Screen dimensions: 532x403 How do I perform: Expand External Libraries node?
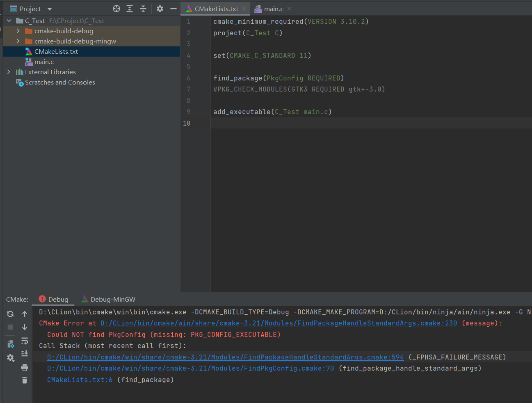tap(9, 72)
